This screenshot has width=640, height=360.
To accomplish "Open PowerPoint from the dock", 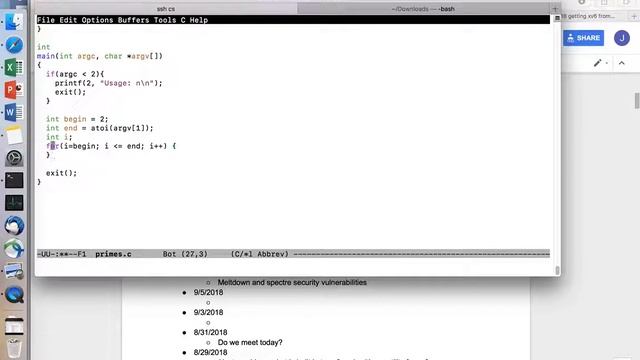I will [x=14, y=90].
